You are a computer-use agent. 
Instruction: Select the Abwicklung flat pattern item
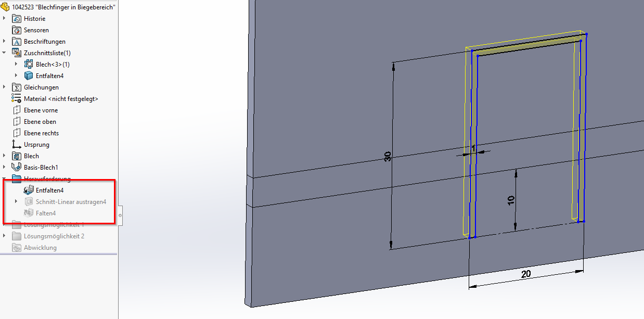point(40,248)
